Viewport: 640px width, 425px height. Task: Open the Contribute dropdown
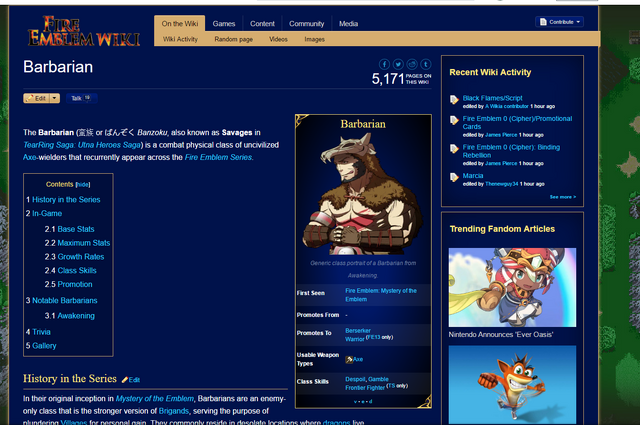559,22
